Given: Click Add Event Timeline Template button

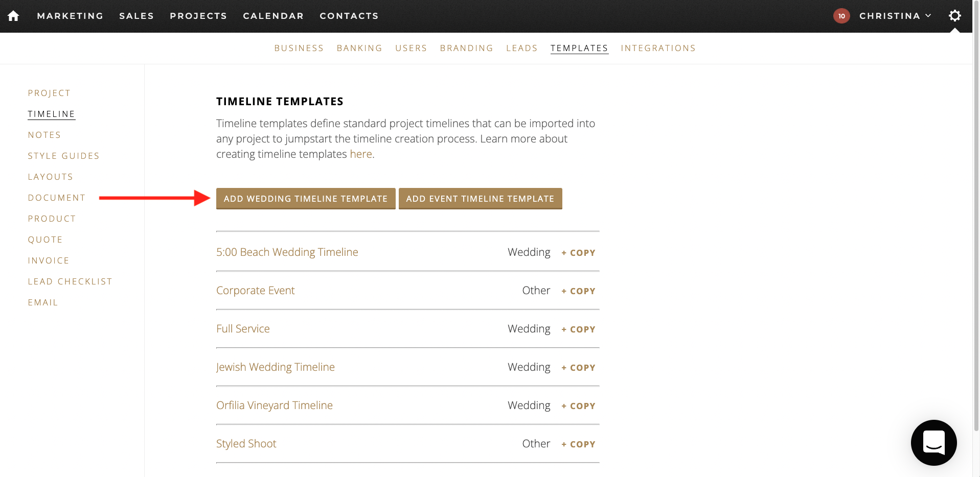Looking at the screenshot, I should click(480, 199).
